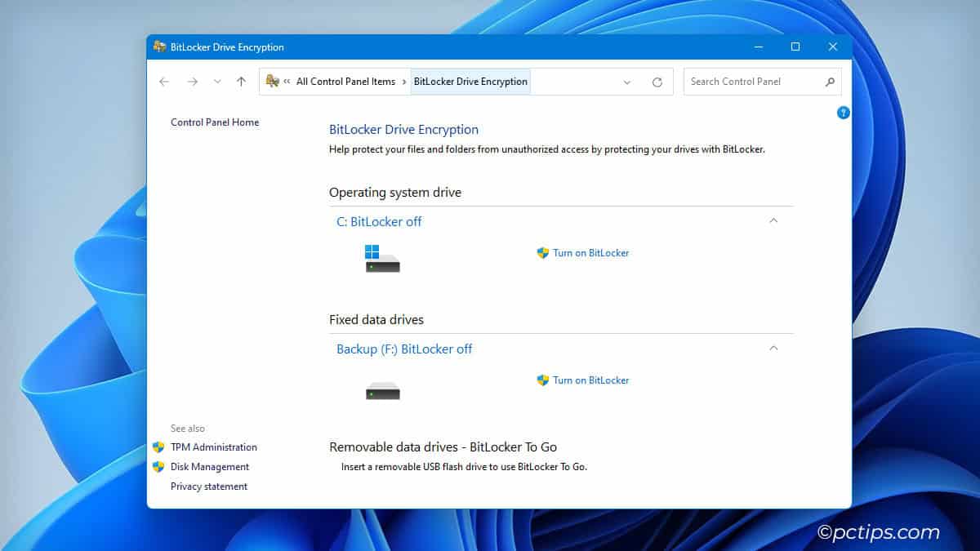This screenshot has height=551, width=980.
Task: Open Control Panel Home
Action: [x=215, y=122]
